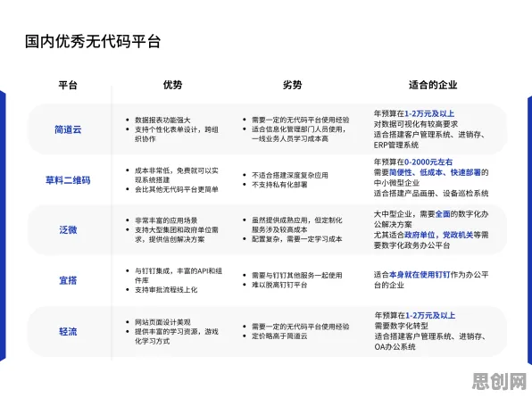The image size is (532, 398).
Task: Click 支持大型集团和政府单位需求 text
Action: (x=177, y=230)
